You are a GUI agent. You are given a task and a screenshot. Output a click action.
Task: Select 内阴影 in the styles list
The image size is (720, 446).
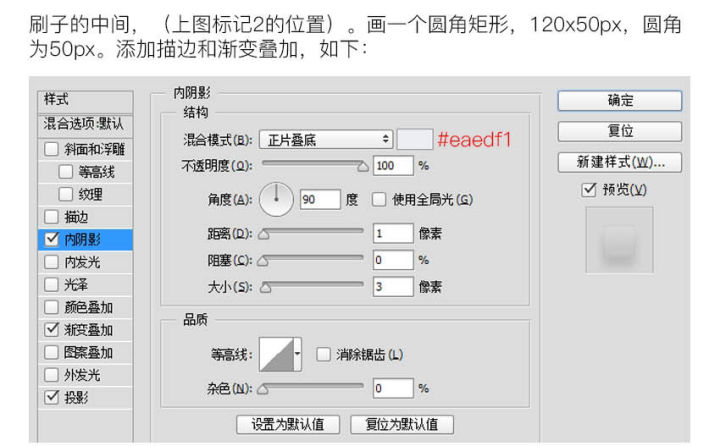coord(84,239)
